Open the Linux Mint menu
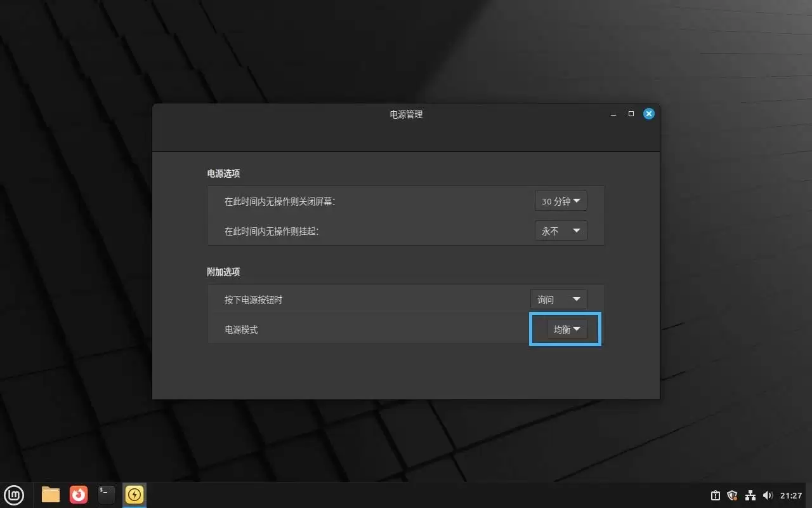812x508 pixels. (x=14, y=495)
